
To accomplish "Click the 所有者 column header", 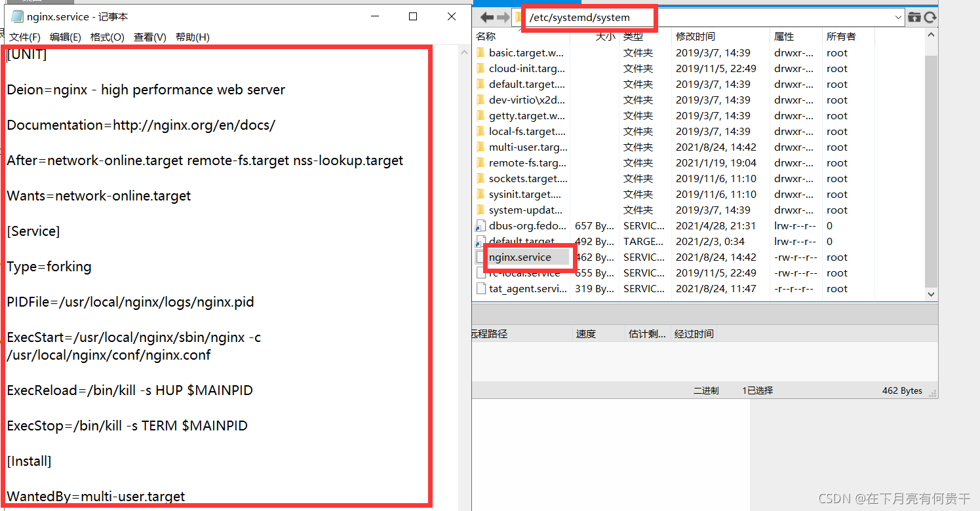I will [x=840, y=37].
